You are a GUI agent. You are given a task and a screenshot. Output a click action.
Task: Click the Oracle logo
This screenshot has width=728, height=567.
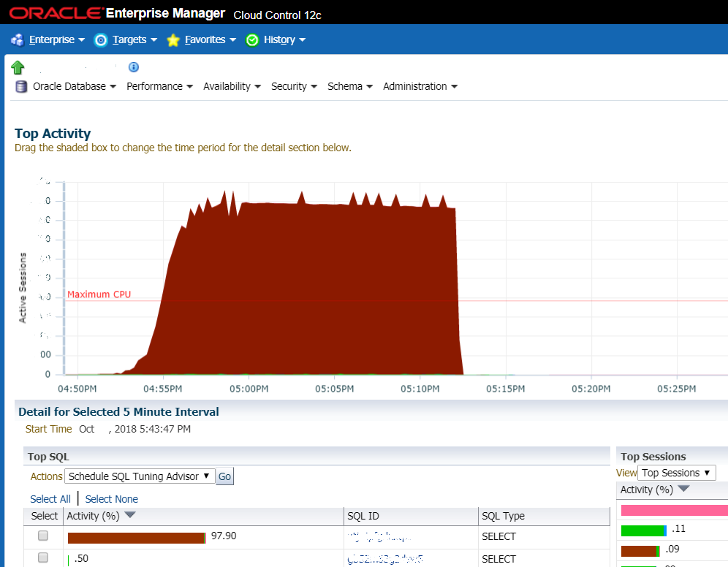click(55, 13)
